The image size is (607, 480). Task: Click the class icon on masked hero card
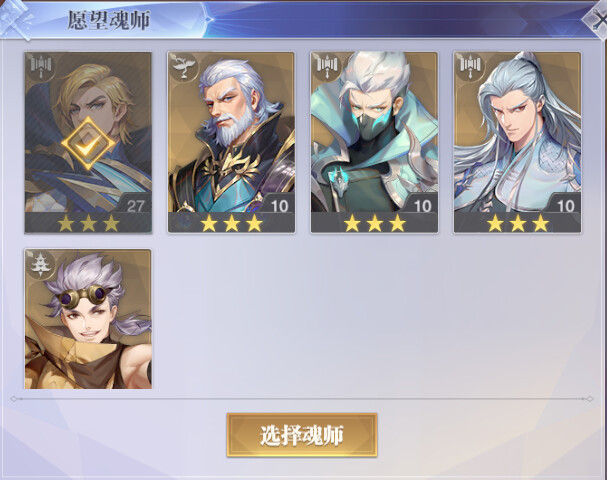(328, 67)
